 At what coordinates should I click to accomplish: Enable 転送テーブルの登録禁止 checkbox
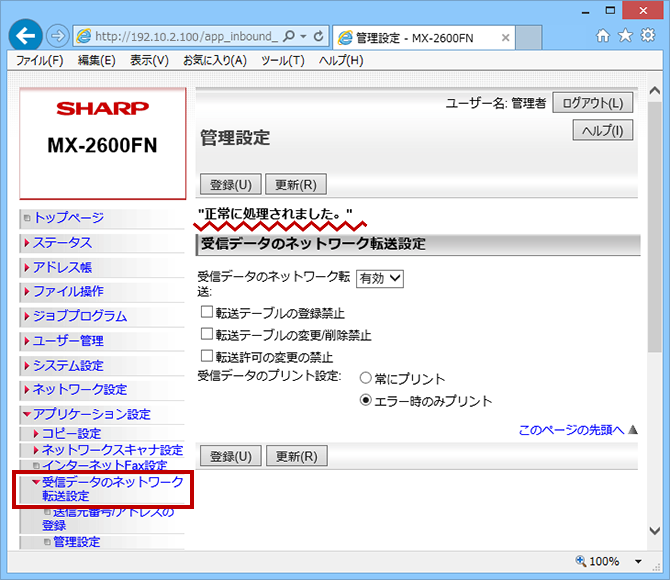(207, 313)
